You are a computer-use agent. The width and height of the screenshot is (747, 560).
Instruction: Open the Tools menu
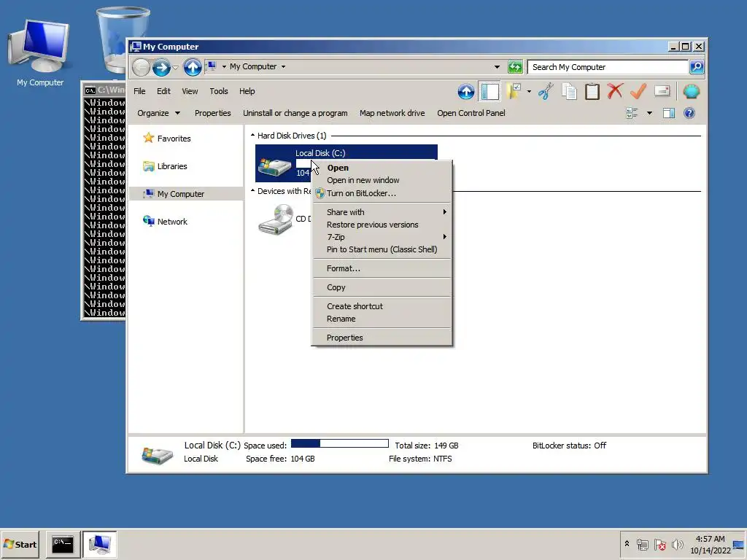tap(219, 91)
